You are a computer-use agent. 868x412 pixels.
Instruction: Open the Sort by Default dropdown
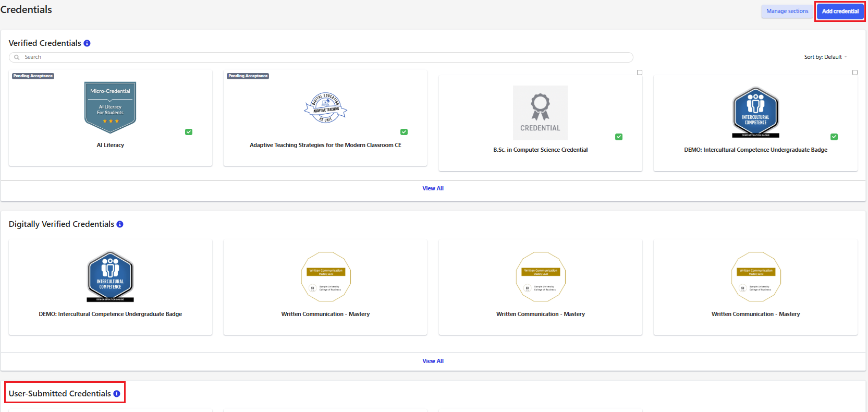point(825,57)
